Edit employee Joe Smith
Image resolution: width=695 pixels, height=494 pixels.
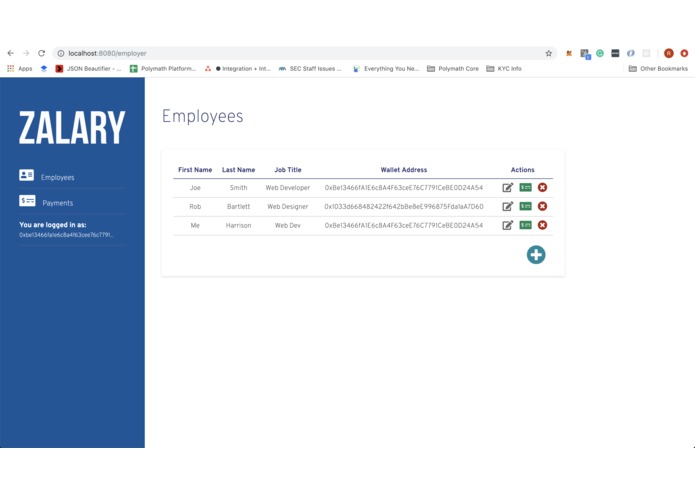point(508,187)
